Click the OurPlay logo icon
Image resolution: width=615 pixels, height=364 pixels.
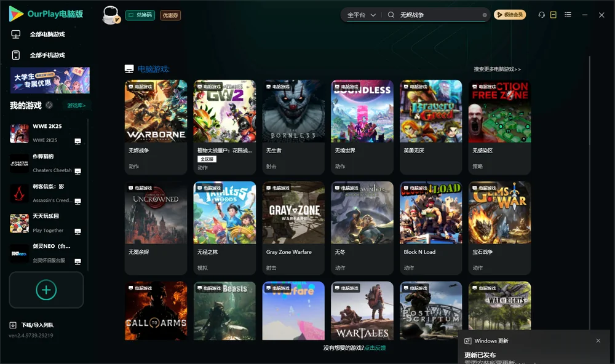pyautogui.click(x=16, y=14)
